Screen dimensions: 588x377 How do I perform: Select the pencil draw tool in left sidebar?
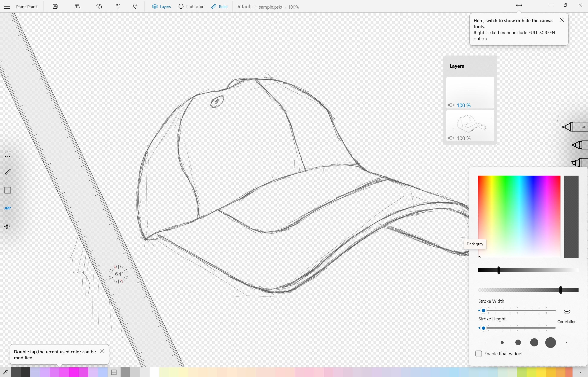point(8,172)
